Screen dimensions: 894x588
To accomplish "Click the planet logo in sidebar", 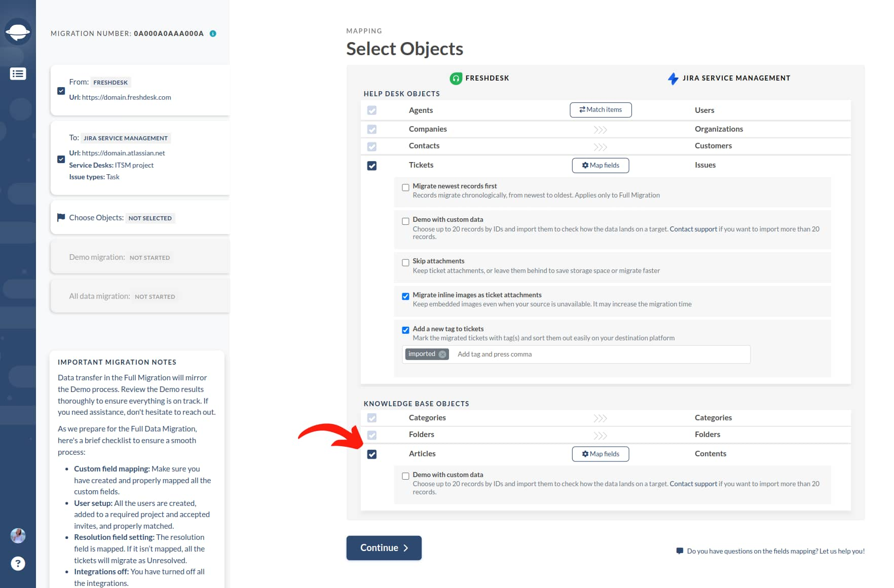I will click(18, 32).
